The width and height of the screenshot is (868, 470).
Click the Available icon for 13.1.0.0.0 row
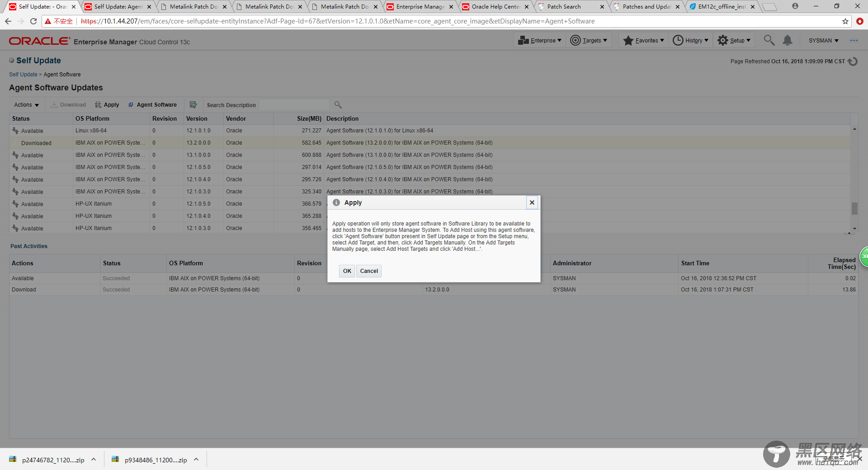click(15, 155)
